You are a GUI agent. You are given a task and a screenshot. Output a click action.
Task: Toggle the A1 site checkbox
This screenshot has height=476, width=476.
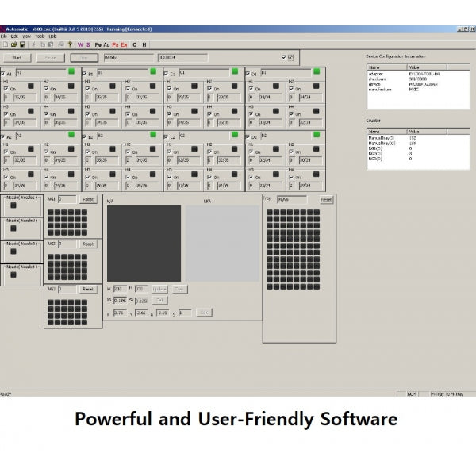[x=4, y=73]
